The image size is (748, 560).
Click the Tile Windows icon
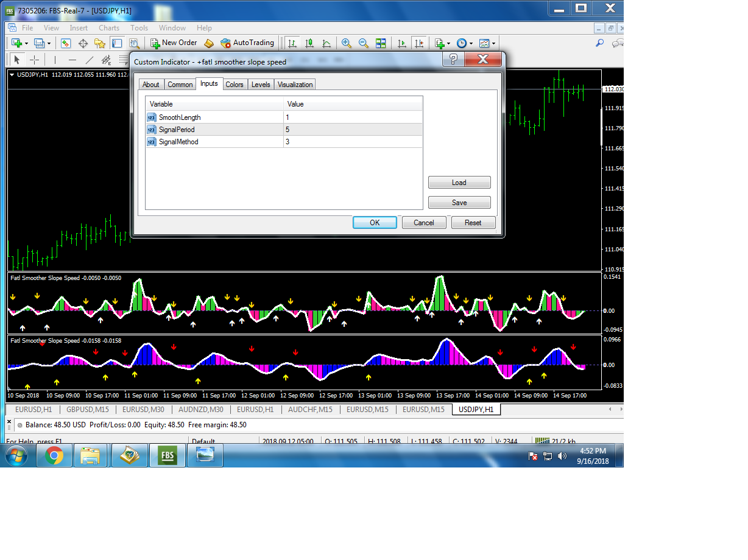[381, 43]
